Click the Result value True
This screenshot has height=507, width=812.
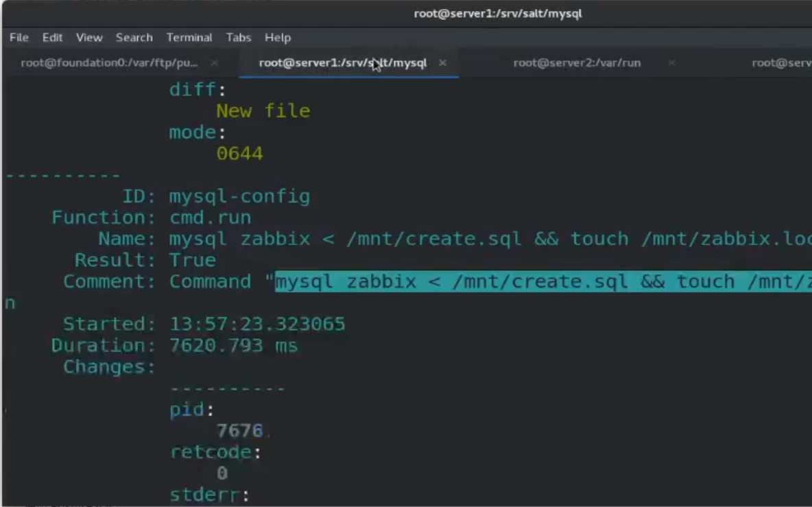point(193,260)
